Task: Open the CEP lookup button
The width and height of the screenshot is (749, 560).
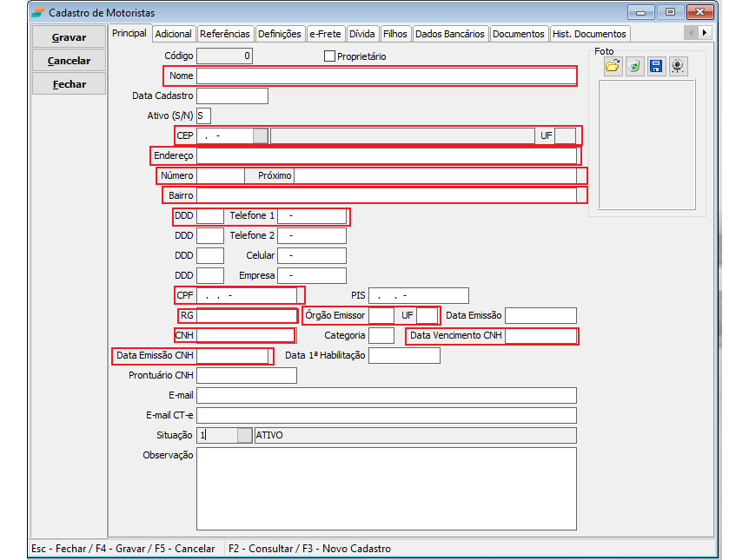Action: pos(260,135)
